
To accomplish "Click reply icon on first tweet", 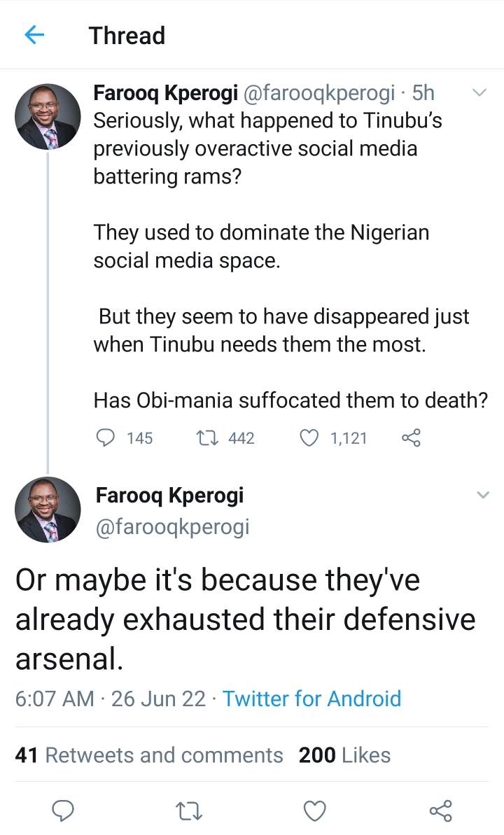I will [x=105, y=438].
